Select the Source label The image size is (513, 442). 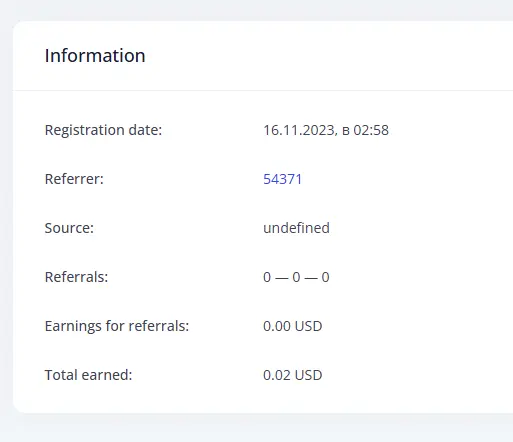pyautogui.click(x=69, y=228)
